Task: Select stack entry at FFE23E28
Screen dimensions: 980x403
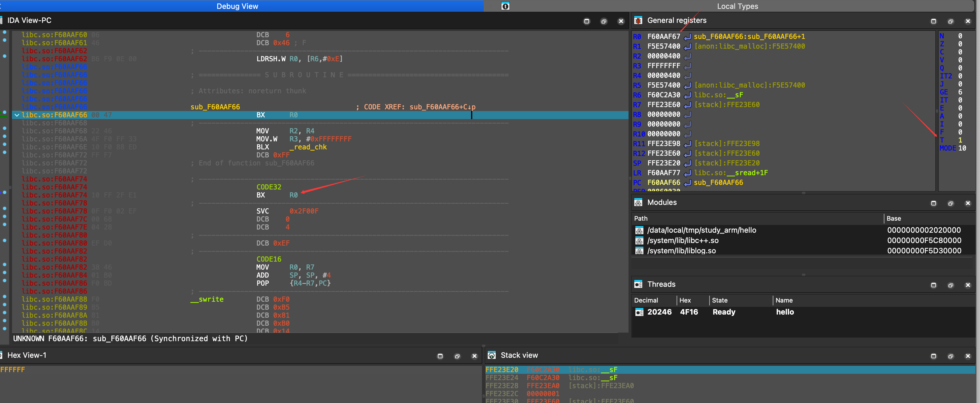Action: (501, 386)
